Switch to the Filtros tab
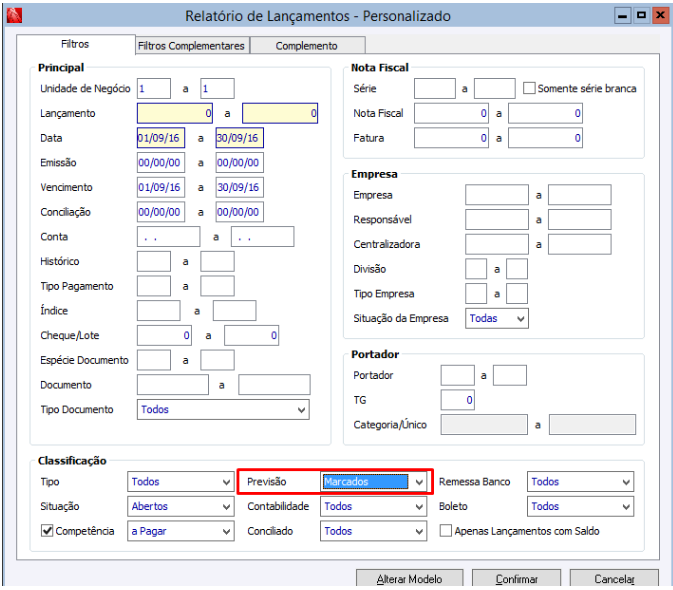 tap(76, 44)
